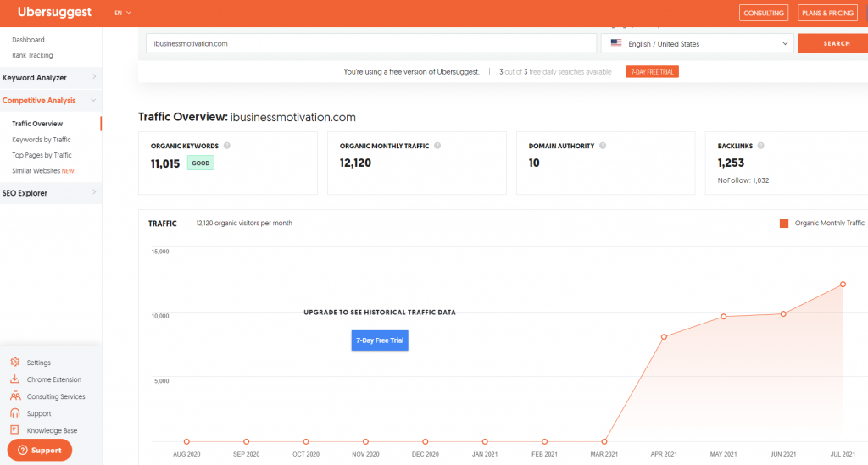The width and height of the screenshot is (868, 465).
Task: Toggle the Organic Monthly Traffic legend swatch
Action: (784, 224)
